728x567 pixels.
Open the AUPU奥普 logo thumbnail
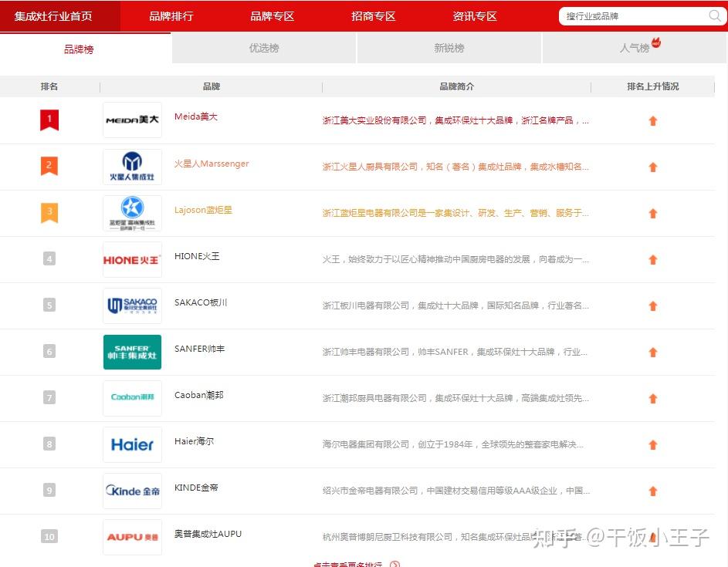[x=132, y=538]
